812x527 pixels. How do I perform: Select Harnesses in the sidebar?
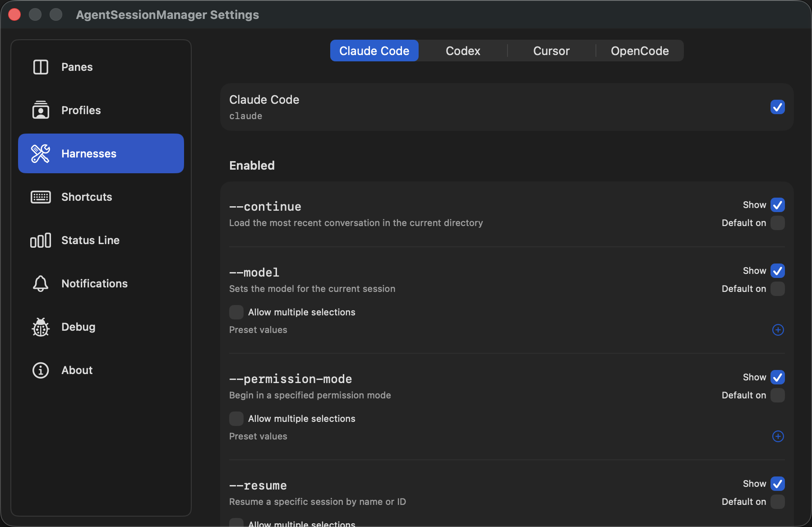(x=101, y=153)
